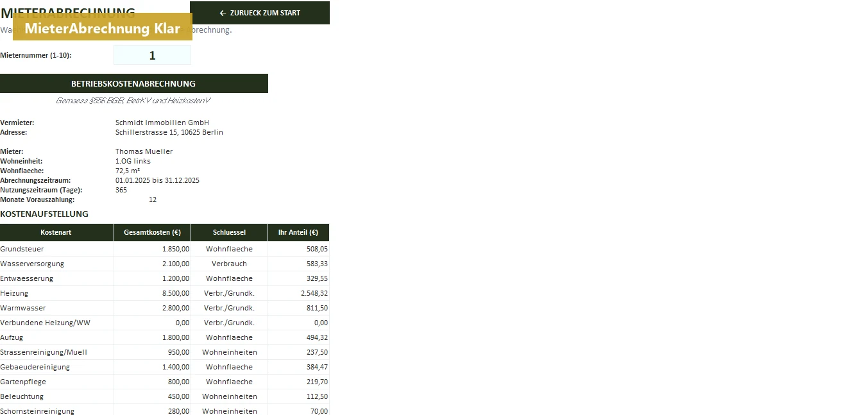Select the Schluessel column header
Screen dimensions: 868x415
point(229,232)
